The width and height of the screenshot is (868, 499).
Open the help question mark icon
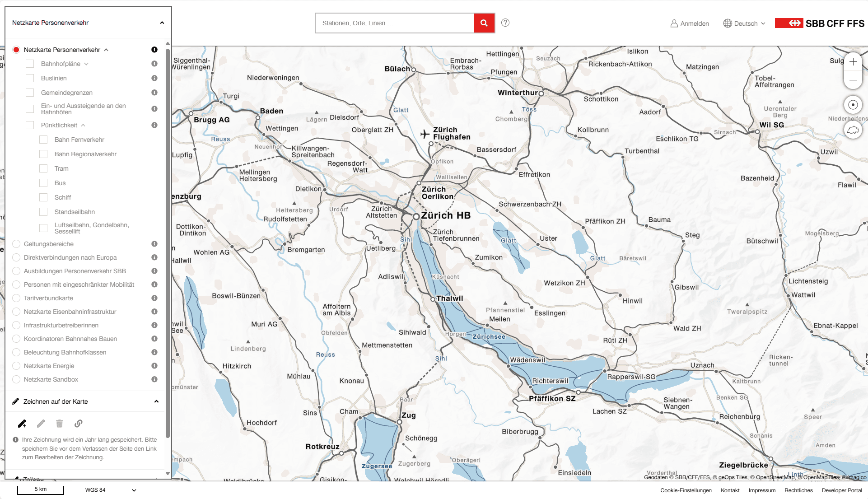coord(505,23)
